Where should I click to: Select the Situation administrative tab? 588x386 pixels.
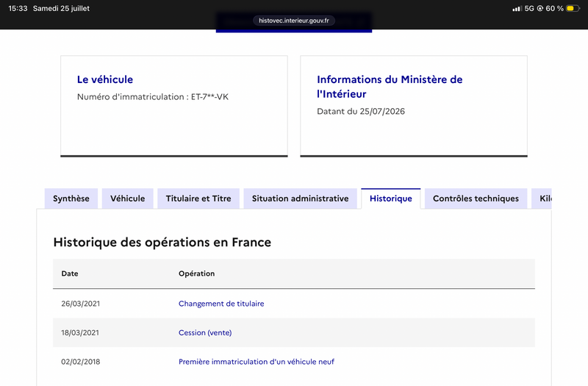pos(301,199)
